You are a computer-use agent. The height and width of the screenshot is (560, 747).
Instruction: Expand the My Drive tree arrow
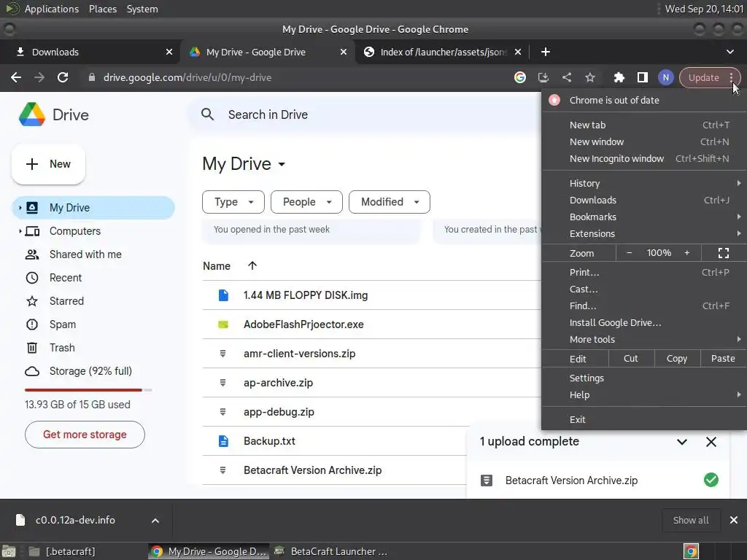point(20,208)
